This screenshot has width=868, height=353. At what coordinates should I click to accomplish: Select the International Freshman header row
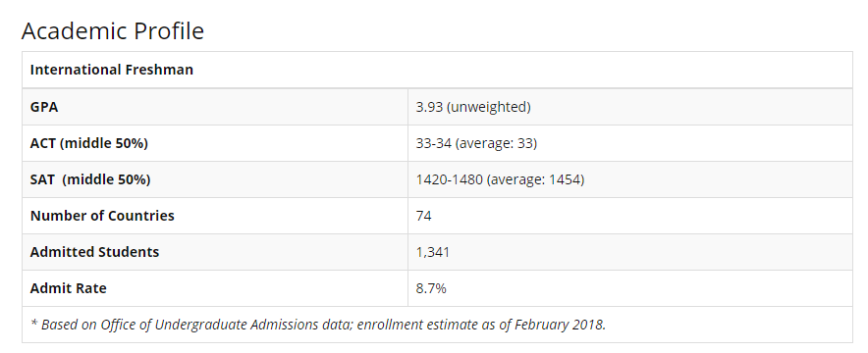(x=437, y=70)
